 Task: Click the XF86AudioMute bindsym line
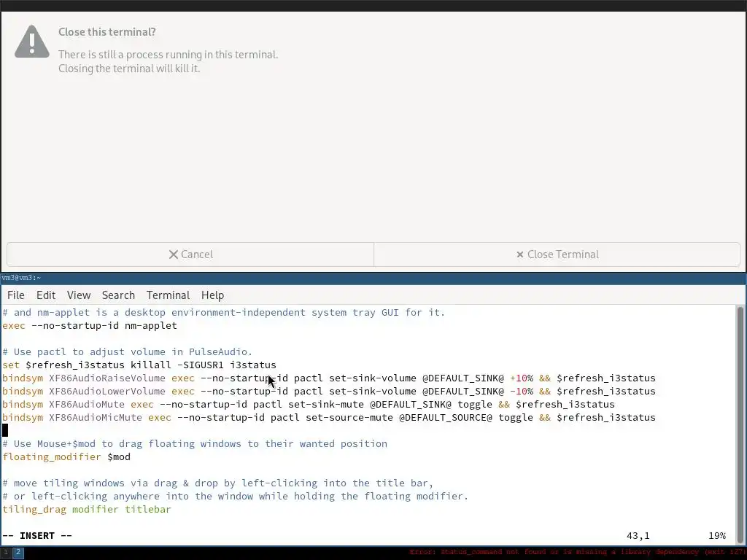click(309, 404)
